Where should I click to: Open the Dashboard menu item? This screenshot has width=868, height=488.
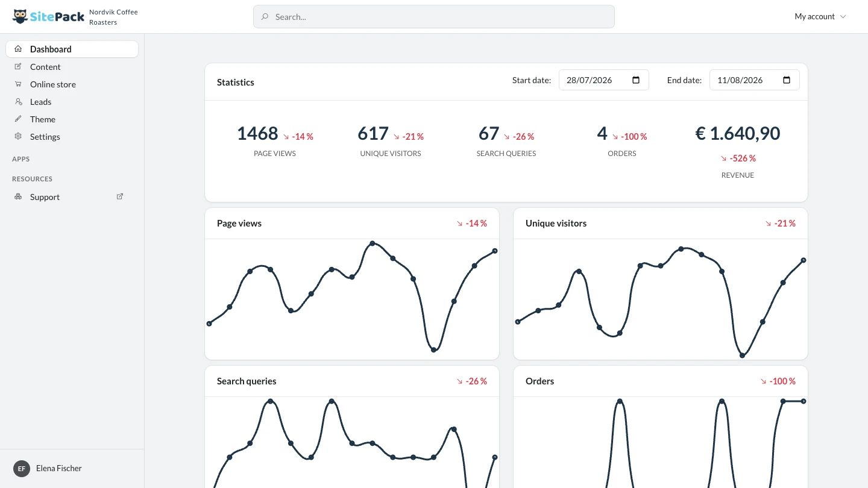click(72, 49)
